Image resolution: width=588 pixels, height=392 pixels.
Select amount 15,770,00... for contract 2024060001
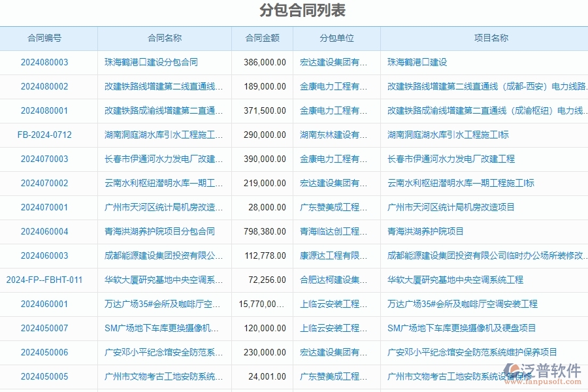(261, 304)
